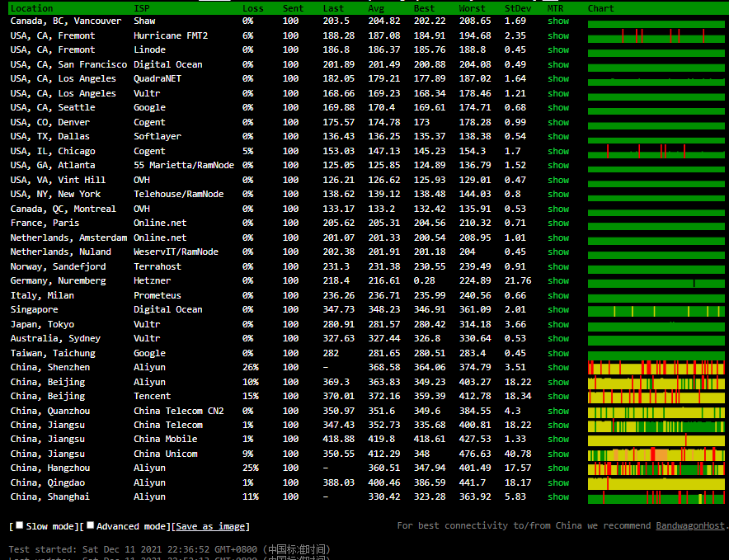Show MTR for Fremont Hurricane FMT2

(558, 35)
